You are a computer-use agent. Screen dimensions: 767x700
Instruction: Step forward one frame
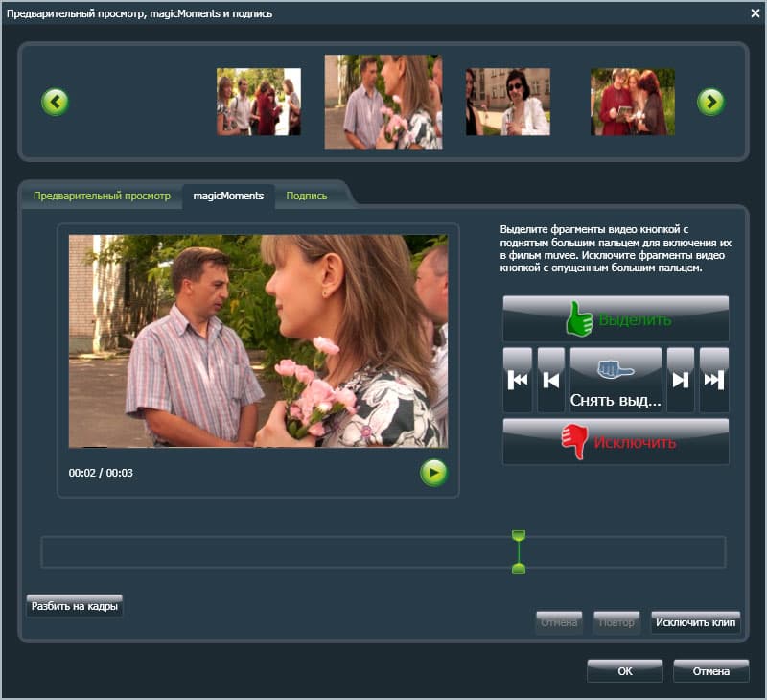[681, 380]
